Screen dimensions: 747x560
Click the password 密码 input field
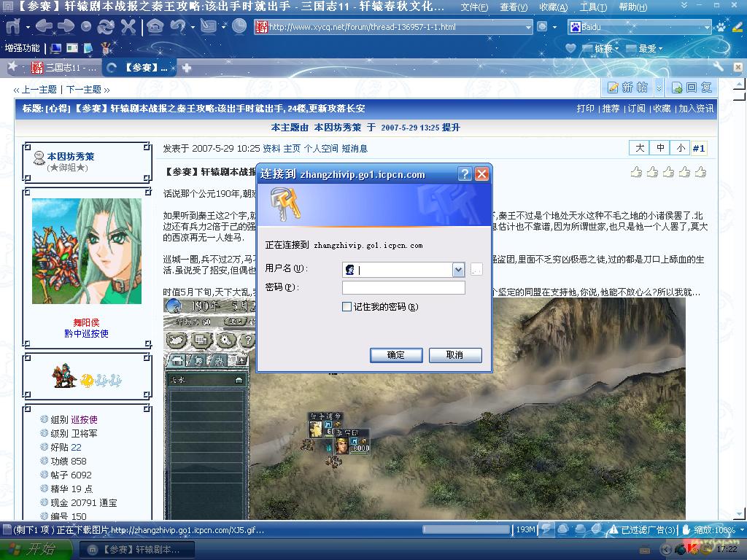point(403,287)
